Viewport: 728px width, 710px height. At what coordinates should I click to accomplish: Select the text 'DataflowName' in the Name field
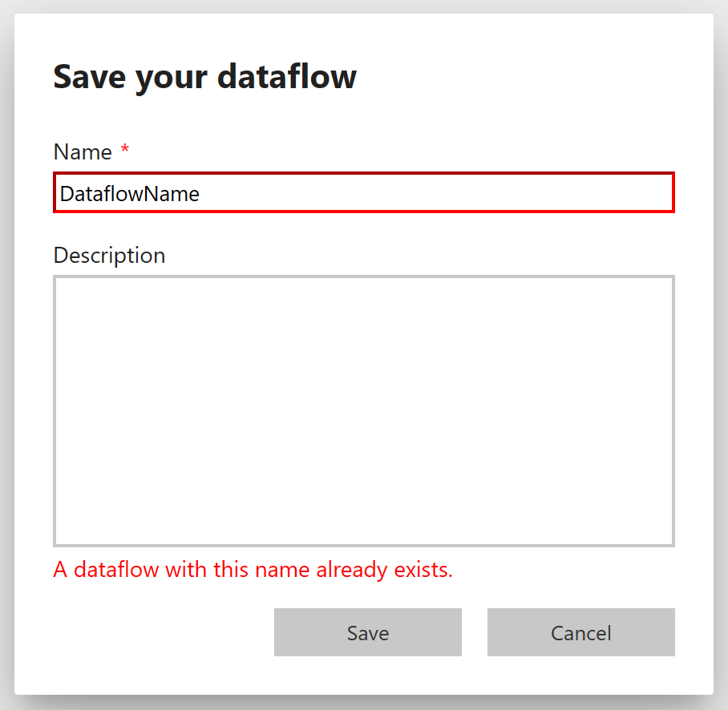tap(130, 193)
